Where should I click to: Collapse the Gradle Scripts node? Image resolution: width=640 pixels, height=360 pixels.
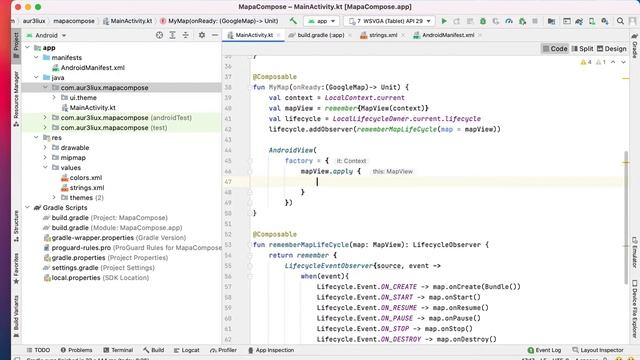27,208
